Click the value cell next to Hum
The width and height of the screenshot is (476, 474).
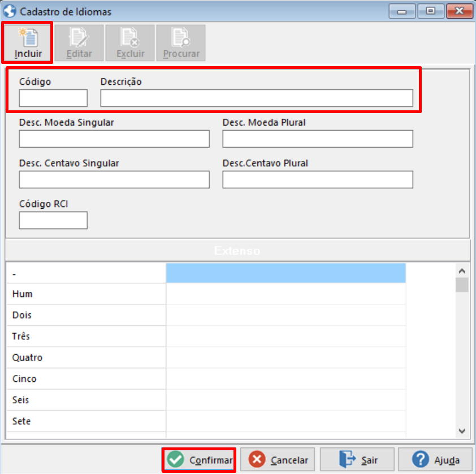coord(285,294)
